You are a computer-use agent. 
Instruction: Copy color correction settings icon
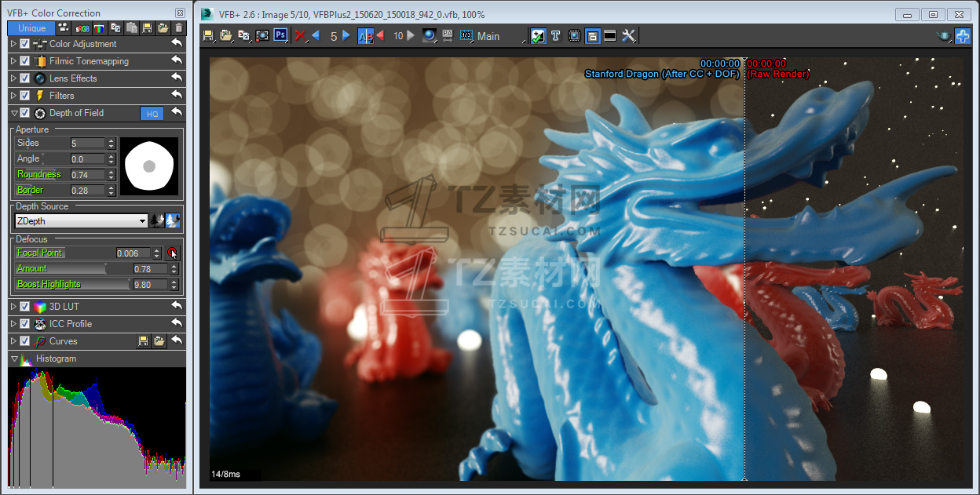pos(115,28)
